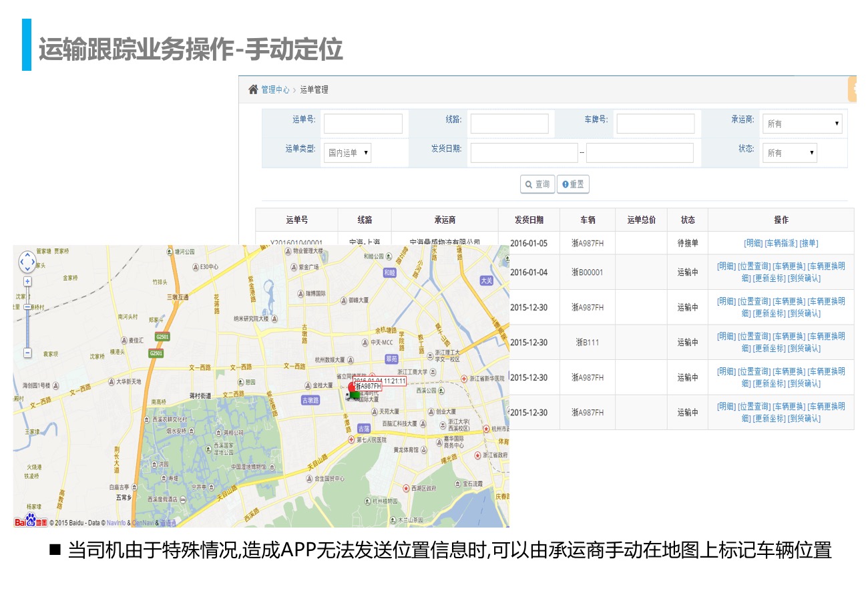
Task: Click 车辆指派 link in the 待接单 row
Action: click(x=781, y=244)
